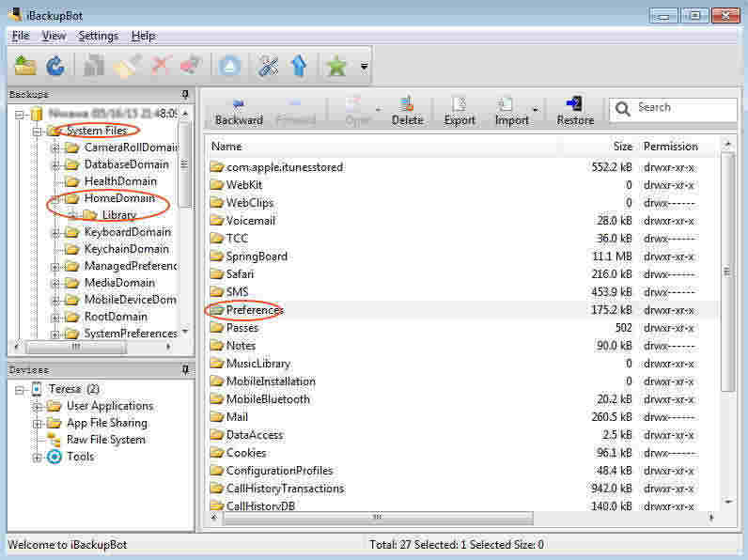The image size is (748, 560).
Task: Click the eject device toolbar icon
Action: pyautogui.click(x=230, y=66)
